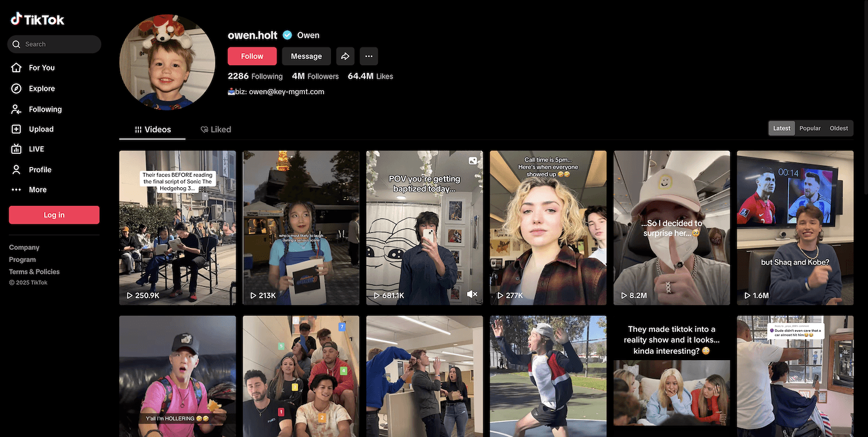Open the LIVE section
This screenshot has height=437, width=868.
click(x=36, y=149)
